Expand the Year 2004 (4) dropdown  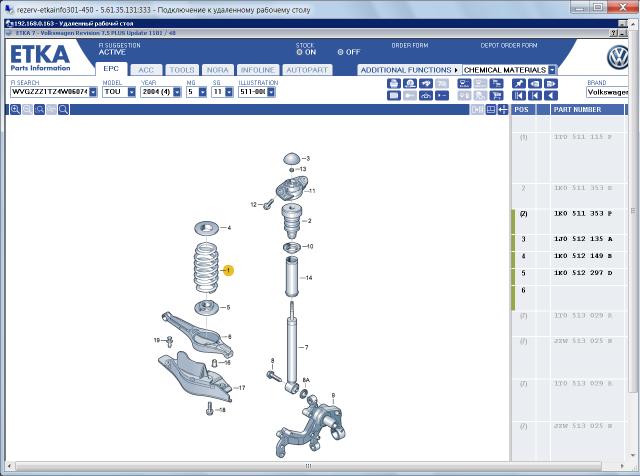point(177,92)
